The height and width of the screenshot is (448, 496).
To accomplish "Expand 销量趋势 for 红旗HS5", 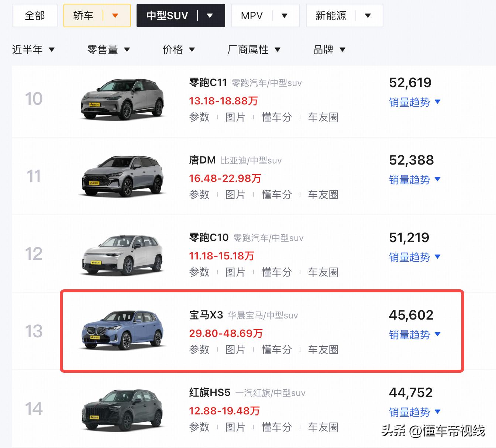I will tap(415, 412).
